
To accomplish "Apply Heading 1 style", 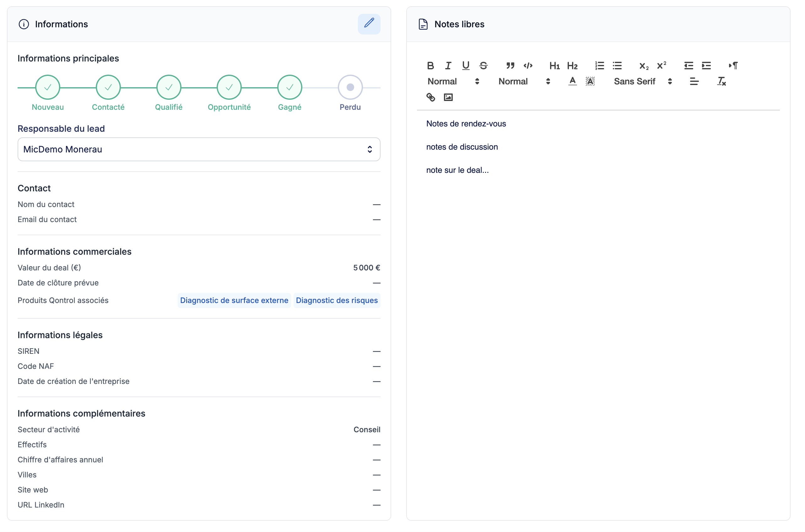I will (x=554, y=66).
